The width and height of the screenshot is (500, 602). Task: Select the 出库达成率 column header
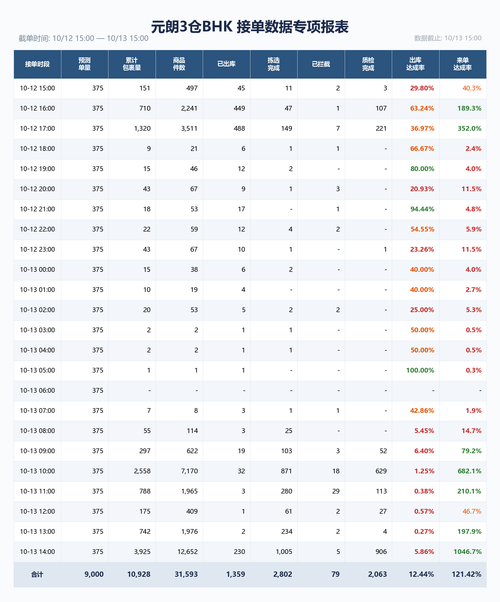(415, 64)
